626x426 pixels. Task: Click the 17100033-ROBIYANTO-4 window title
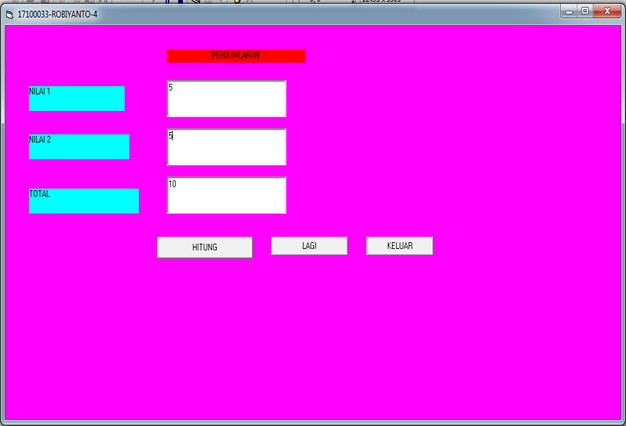point(57,14)
